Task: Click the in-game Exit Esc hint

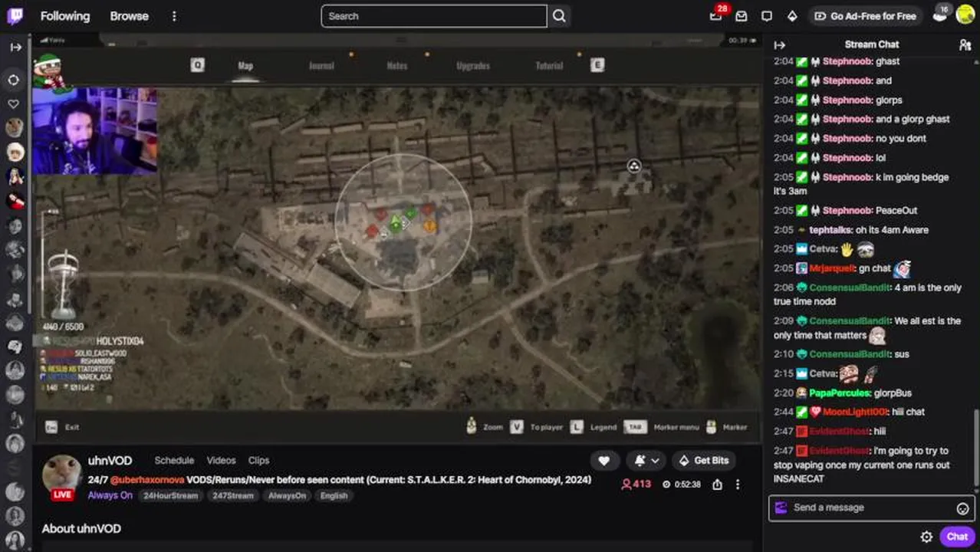Action: [x=62, y=427]
